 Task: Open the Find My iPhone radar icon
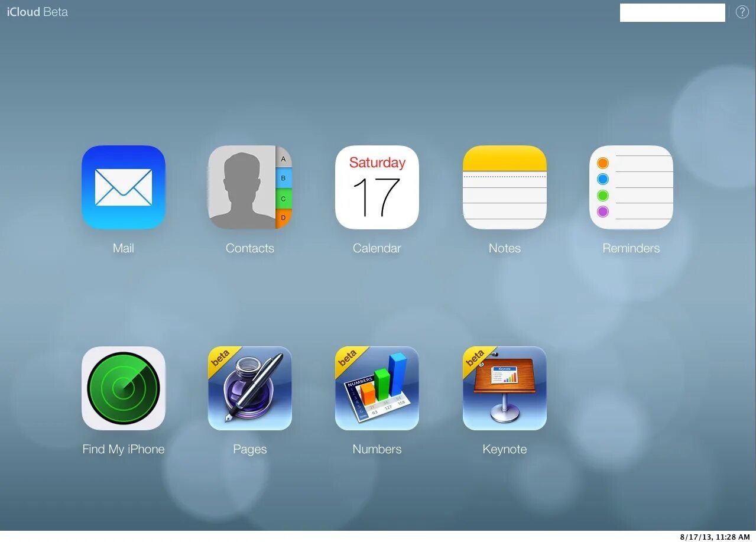(124, 388)
